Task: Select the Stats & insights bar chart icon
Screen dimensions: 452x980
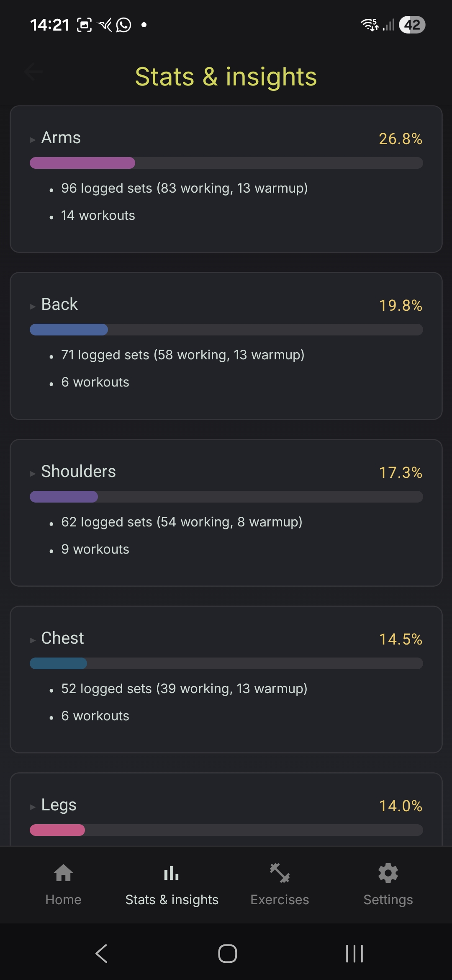Action: point(171,874)
